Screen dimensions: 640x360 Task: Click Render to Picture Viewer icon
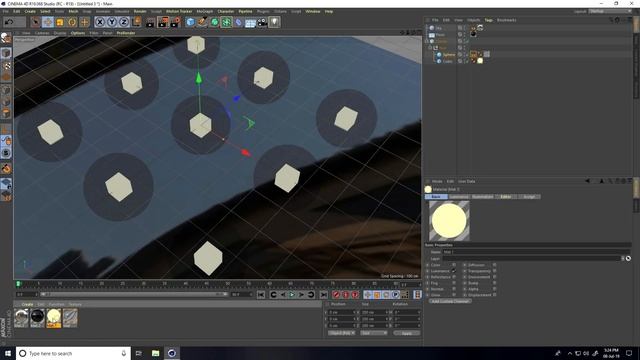pos(163,22)
